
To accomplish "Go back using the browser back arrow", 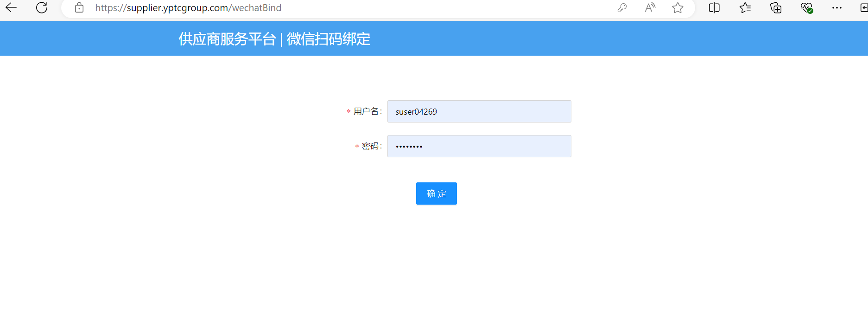I will 11,7.
